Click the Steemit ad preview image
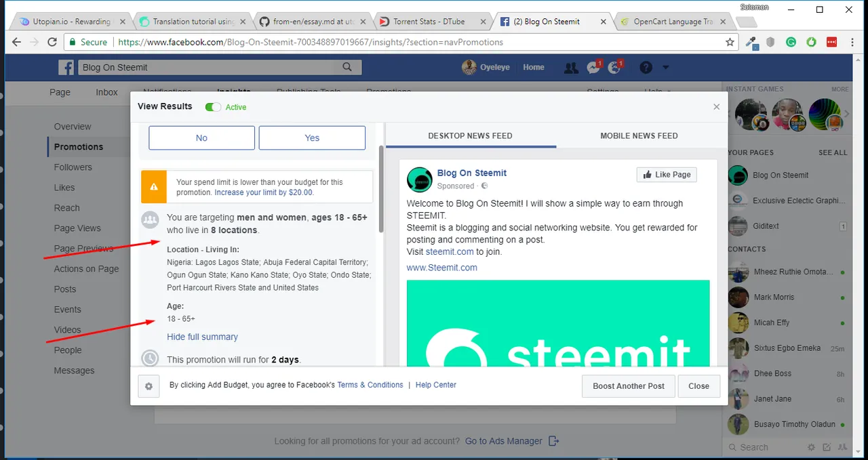The image size is (868, 460). pos(558,323)
